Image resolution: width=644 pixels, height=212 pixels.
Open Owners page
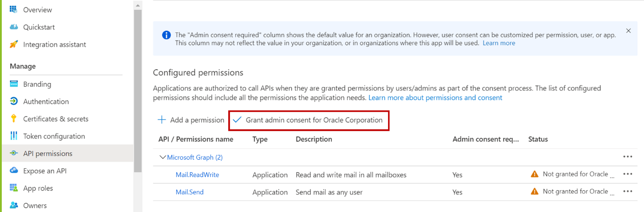pyautogui.click(x=35, y=206)
